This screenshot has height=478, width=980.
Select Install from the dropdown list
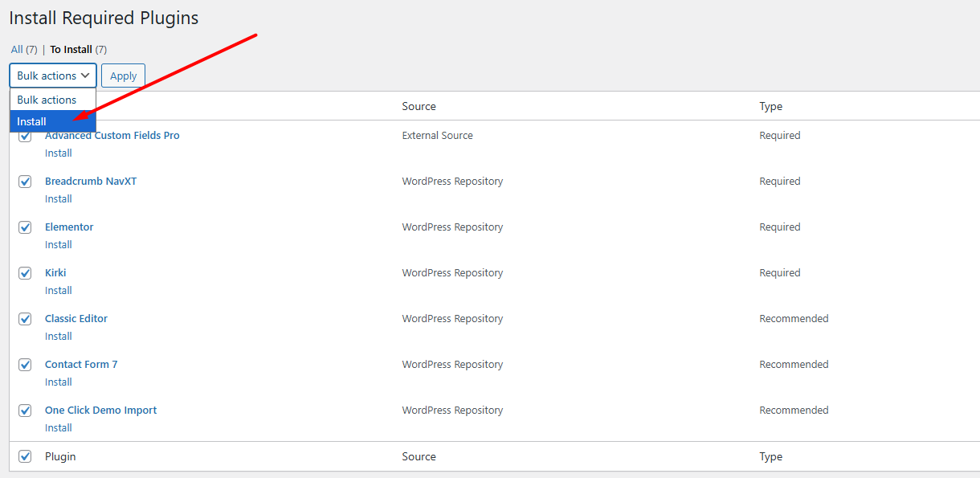pyautogui.click(x=32, y=121)
